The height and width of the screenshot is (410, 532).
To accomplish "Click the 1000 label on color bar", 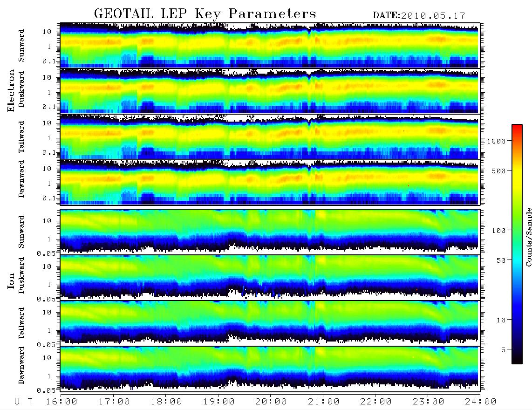I will tap(497, 141).
